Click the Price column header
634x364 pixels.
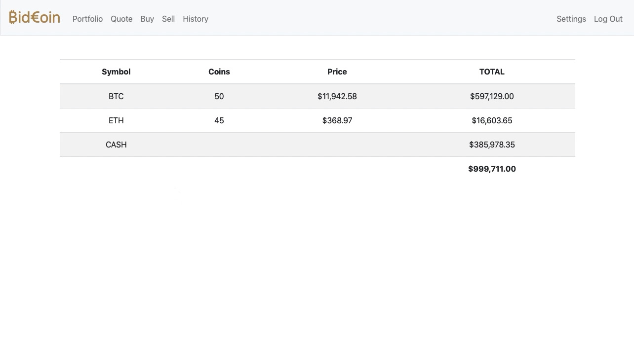click(337, 72)
